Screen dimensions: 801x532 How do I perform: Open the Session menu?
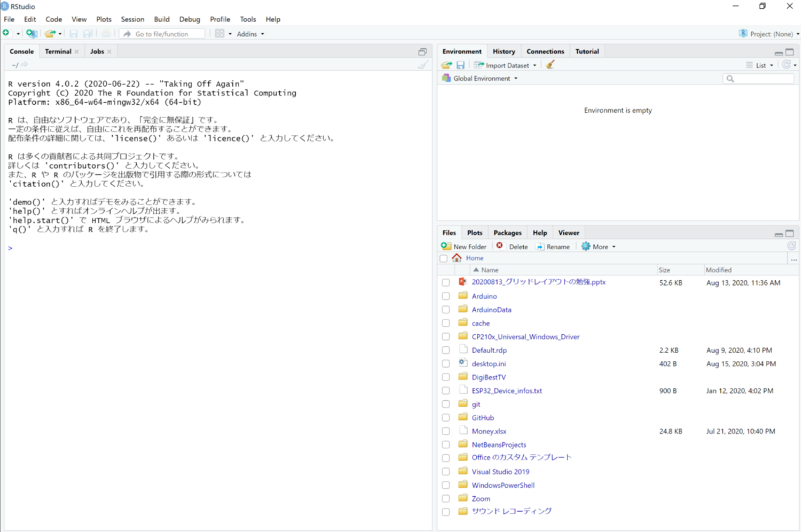pyautogui.click(x=132, y=19)
